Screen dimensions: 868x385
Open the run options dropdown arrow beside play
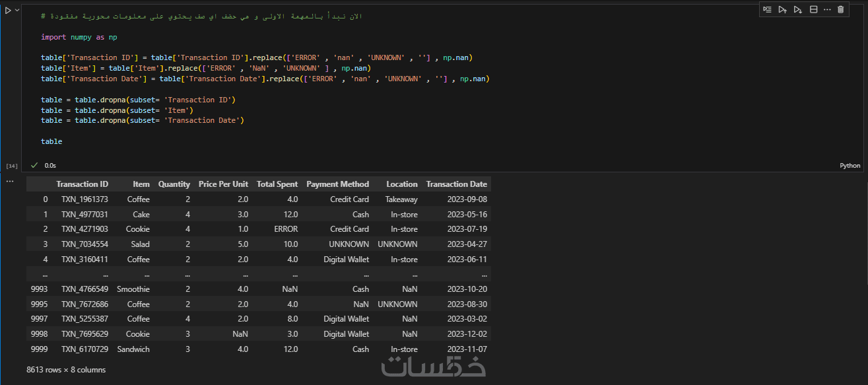[x=17, y=11]
